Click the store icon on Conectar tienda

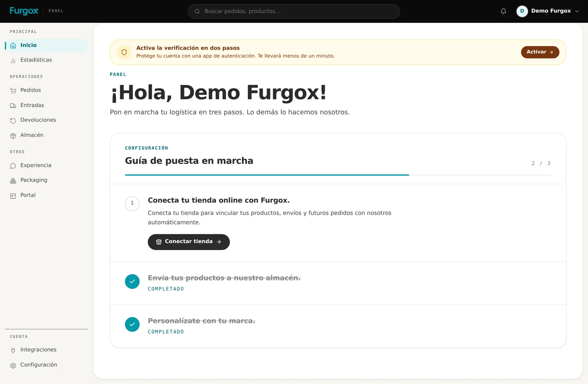coord(159,242)
